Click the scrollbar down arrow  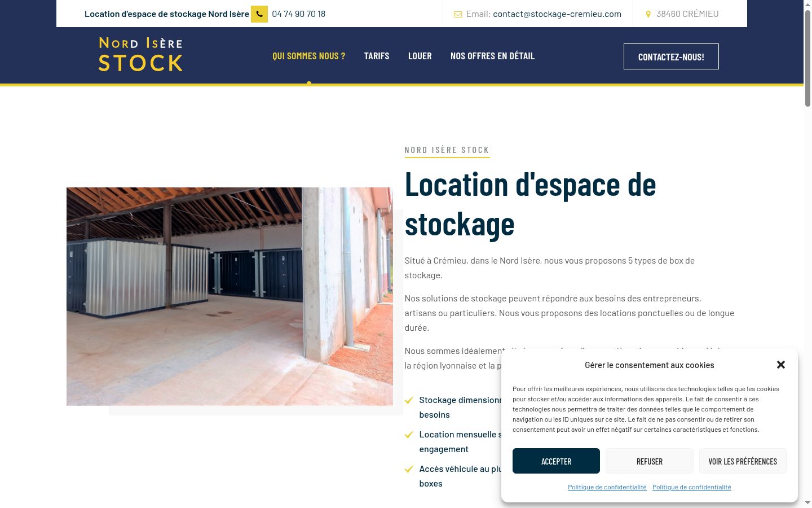pos(807,503)
